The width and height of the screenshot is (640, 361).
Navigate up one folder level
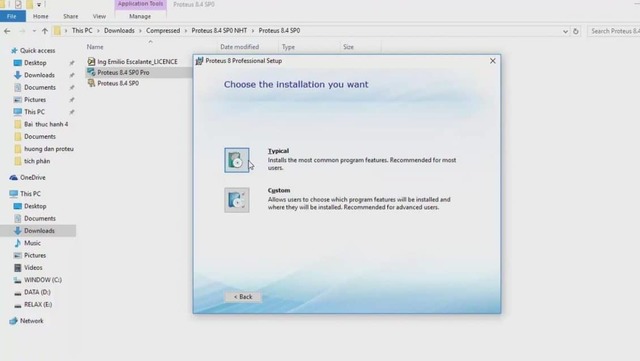45,31
